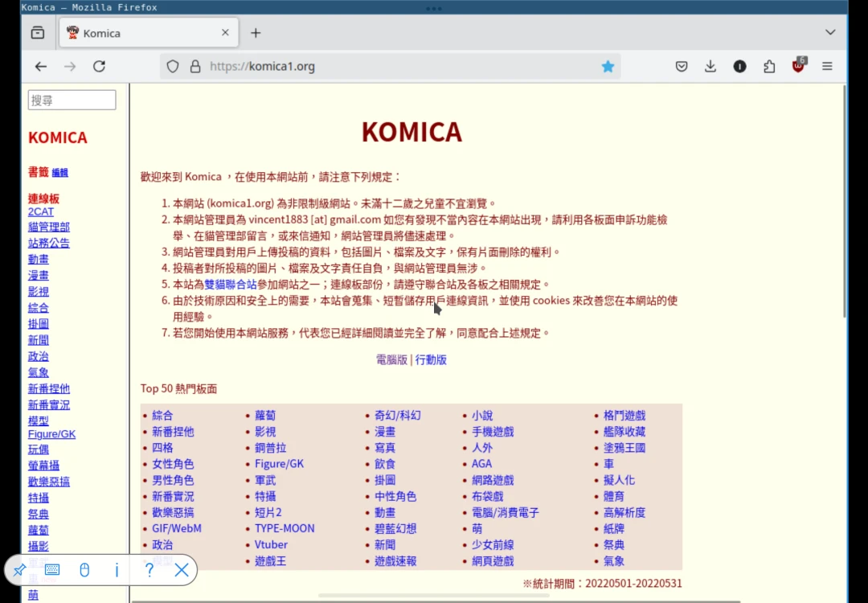868x603 pixels.
Task: Open the Pocket save icon
Action: coord(682,67)
